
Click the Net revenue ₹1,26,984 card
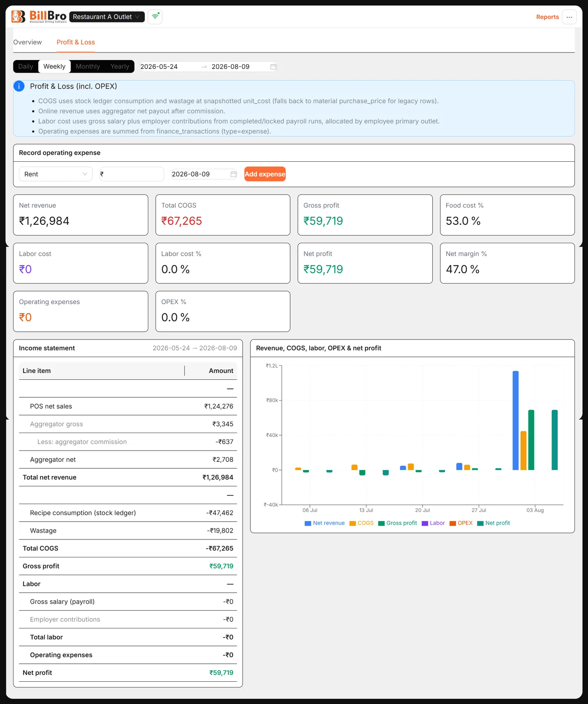pyautogui.click(x=81, y=215)
